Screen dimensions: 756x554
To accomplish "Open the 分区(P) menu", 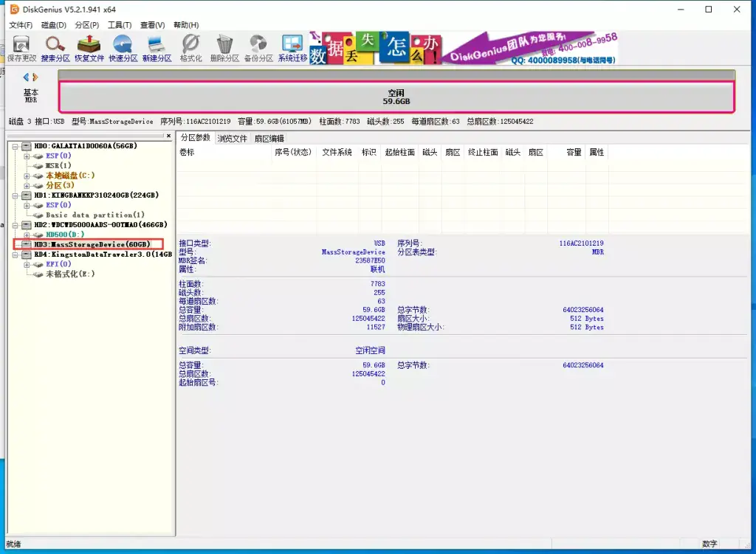I will pyautogui.click(x=87, y=25).
